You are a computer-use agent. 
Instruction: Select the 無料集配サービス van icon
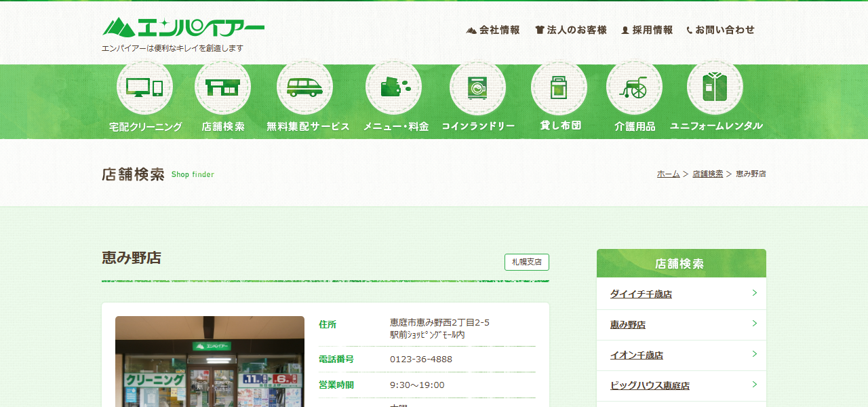point(304,88)
